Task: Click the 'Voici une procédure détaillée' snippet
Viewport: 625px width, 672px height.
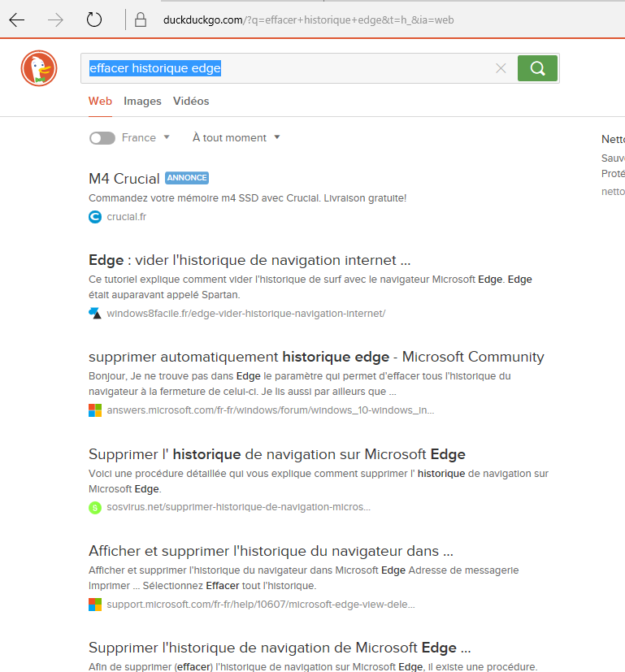Action: [319, 481]
